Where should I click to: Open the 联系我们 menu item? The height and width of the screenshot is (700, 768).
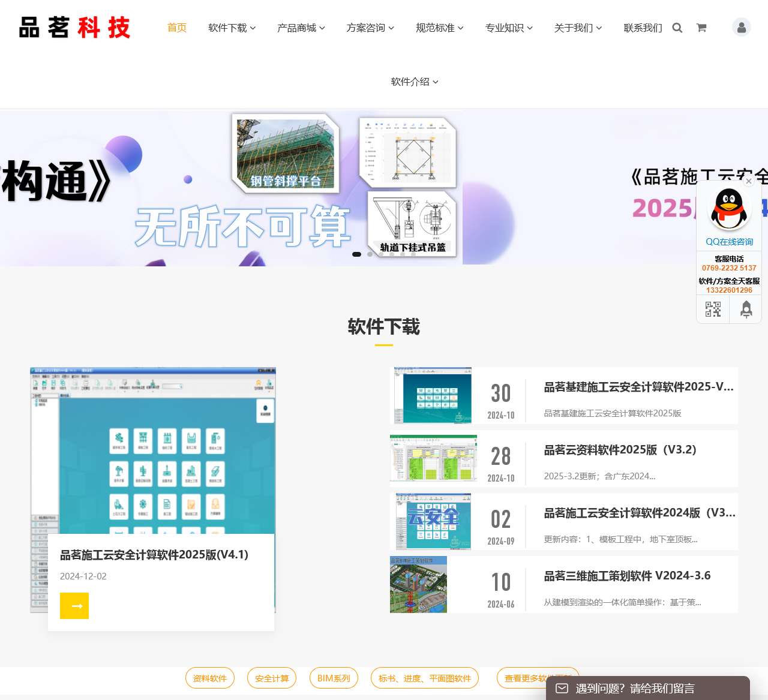[x=643, y=28]
